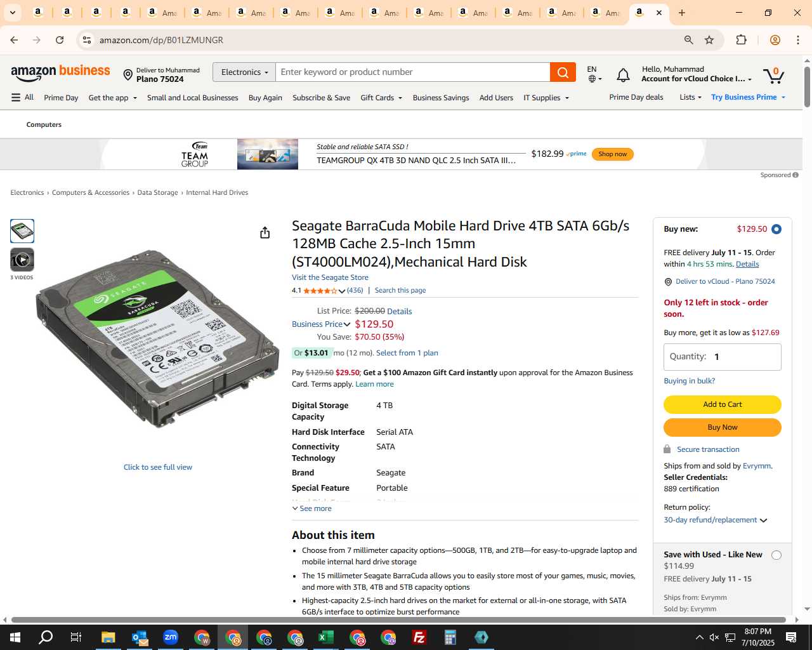The width and height of the screenshot is (812, 650).
Task: Expand See more product specifications
Action: tap(311, 508)
